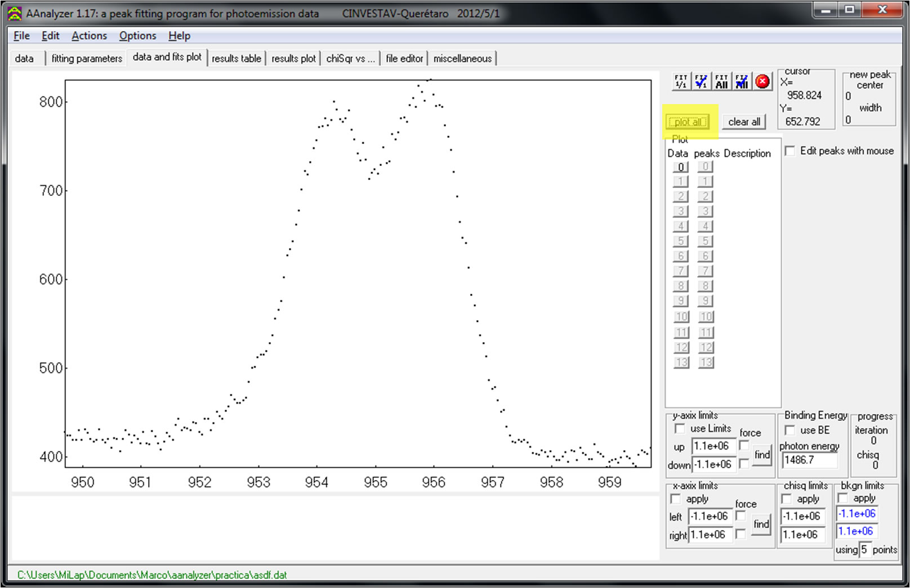910x588 pixels.
Task: Open the results table tab
Action: click(x=236, y=59)
